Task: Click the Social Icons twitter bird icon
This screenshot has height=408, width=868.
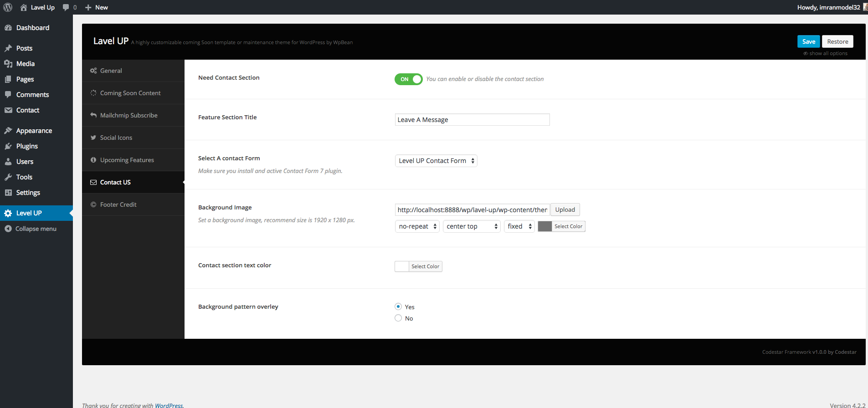Action: point(93,138)
